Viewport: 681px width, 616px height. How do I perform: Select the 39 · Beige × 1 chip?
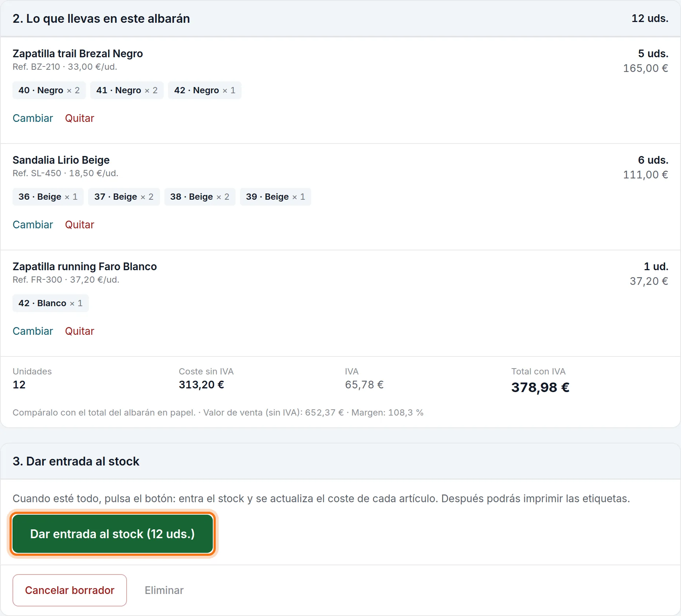tap(276, 197)
